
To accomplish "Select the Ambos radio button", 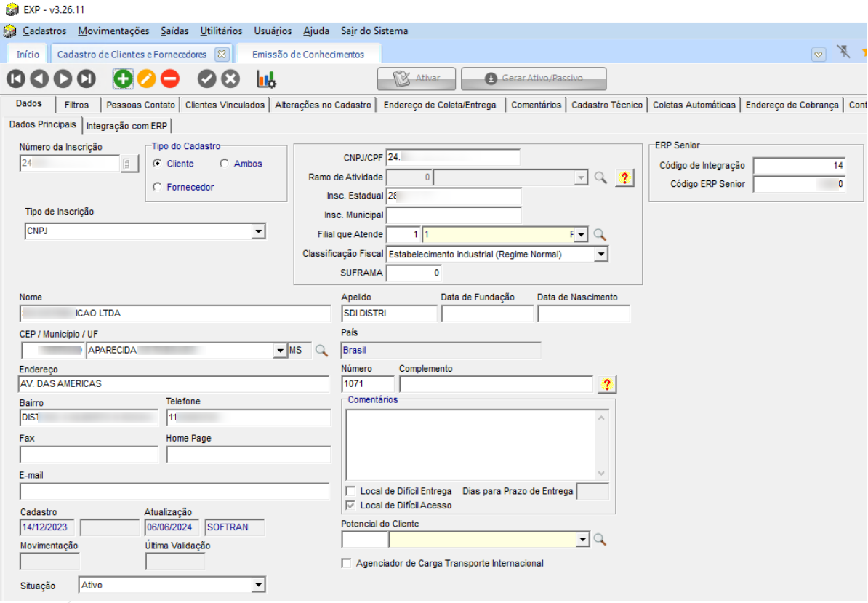I will pyautogui.click(x=224, y=164).
